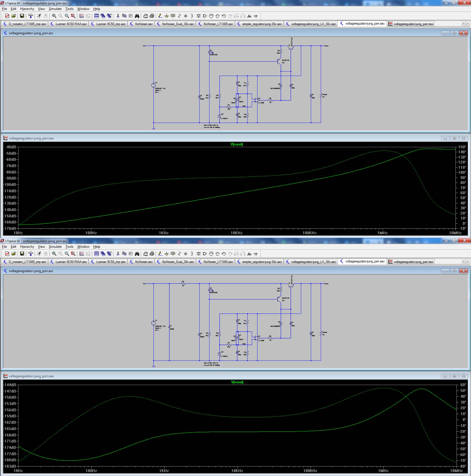
Task: Click Find binoculars icon in top LTspice toolbar
Action: point(137,16)
